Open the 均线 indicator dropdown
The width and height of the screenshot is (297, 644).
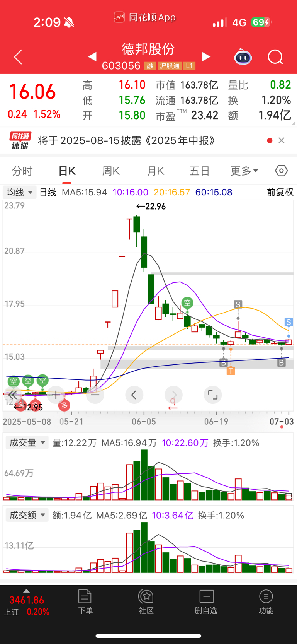coord(19,192)
